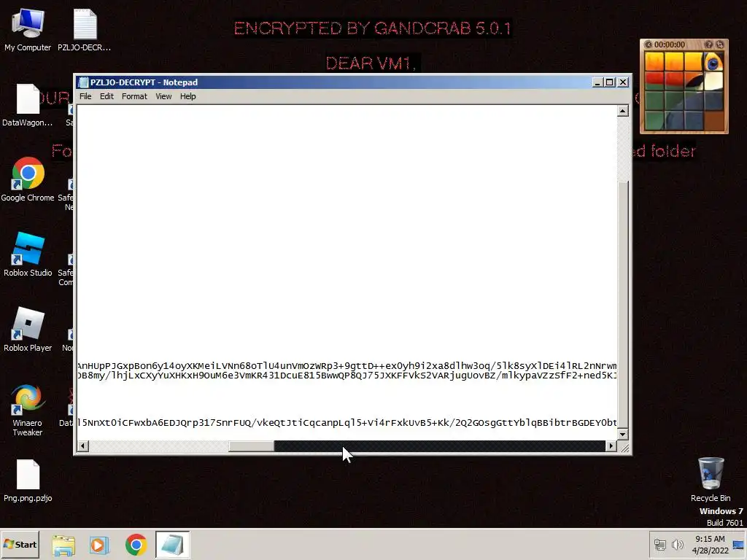
Task: Select the PZLJO-DECR... text file on desktop
Action: tap(85, 30)
